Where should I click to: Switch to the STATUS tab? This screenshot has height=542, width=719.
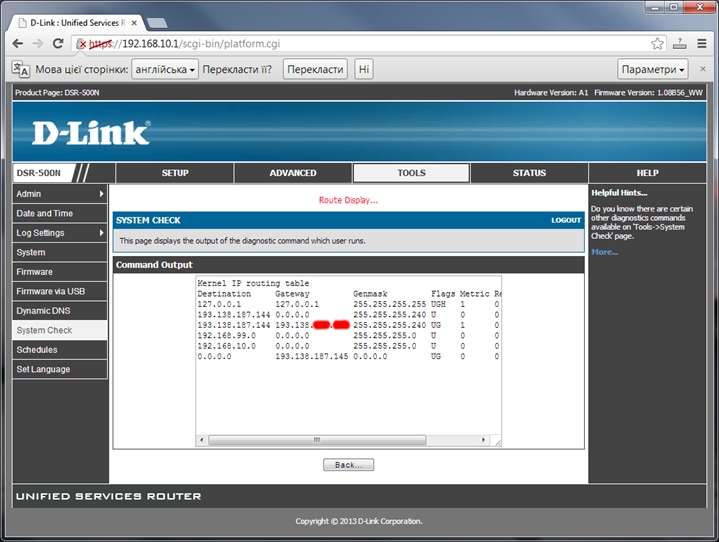pos(529,173)
